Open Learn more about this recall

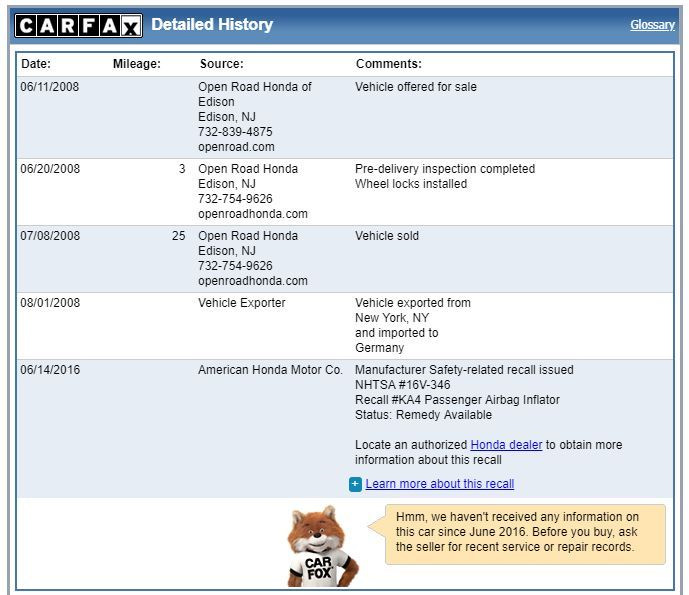point(439,484)
